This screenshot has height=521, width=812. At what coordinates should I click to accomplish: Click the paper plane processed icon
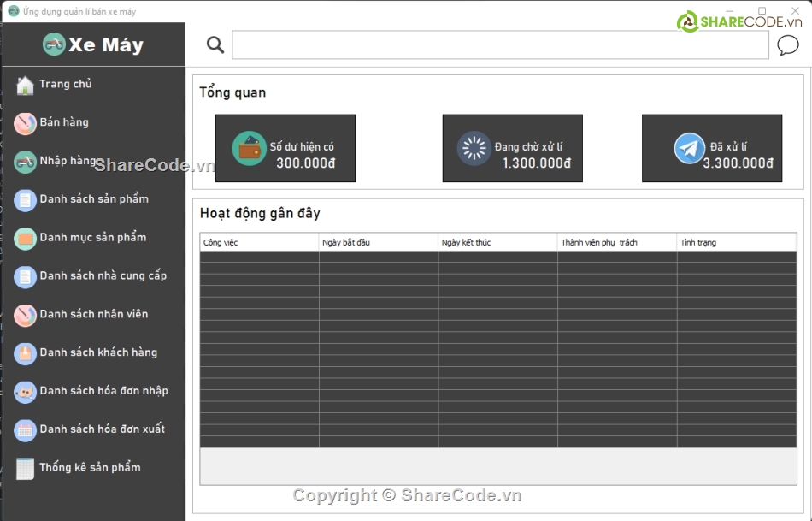tap(689, 149)
